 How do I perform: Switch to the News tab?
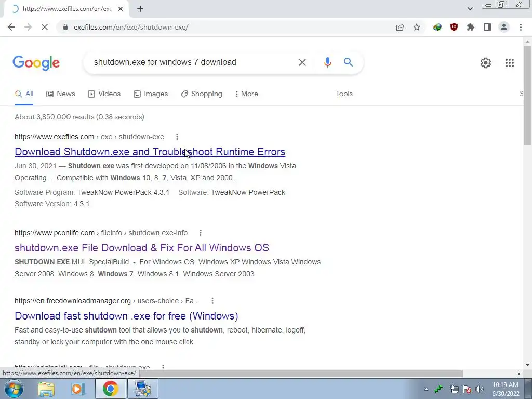[x=61, y=94]
